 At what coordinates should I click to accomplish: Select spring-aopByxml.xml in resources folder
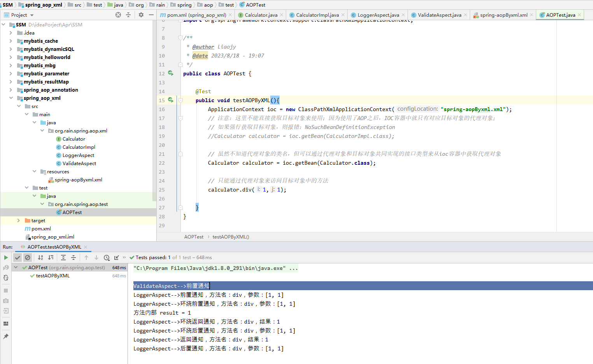tap(78, 179)
